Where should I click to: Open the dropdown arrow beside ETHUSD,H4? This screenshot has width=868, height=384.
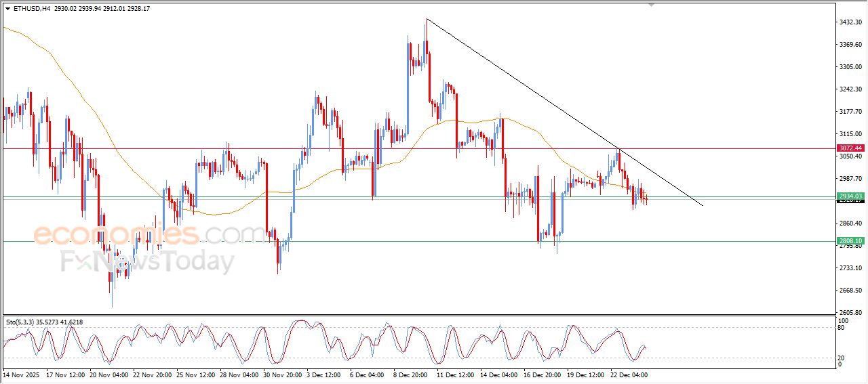[7, 9]
